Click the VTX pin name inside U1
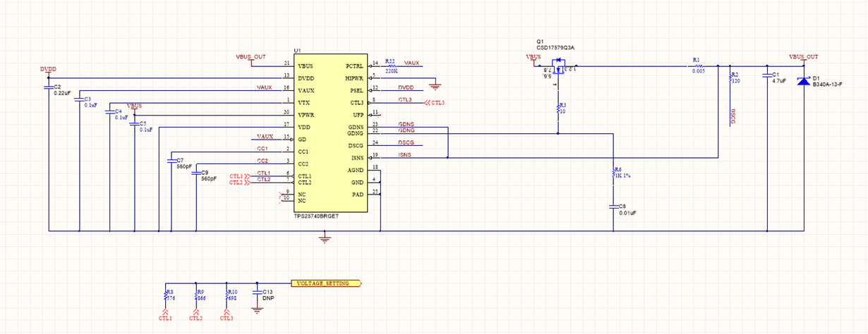The image size is (868, 334). click(304, 102)
